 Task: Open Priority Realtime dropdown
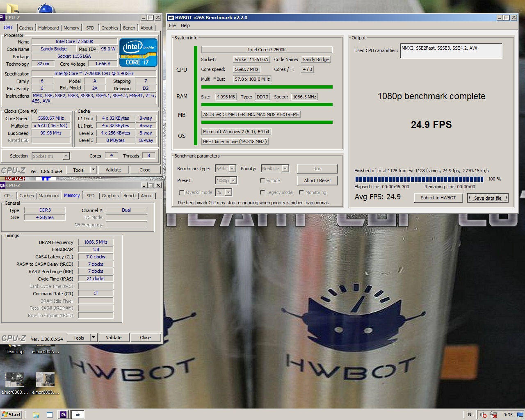285,169
